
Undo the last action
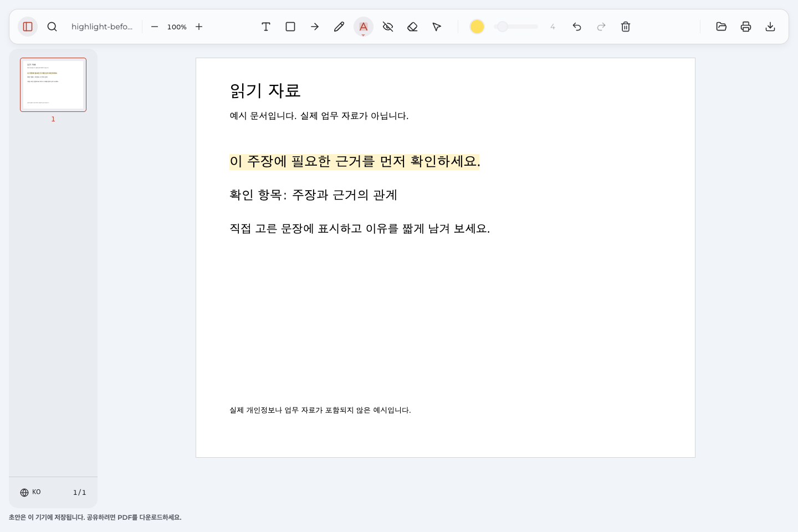pyautogui.click(x=577, y=27)
